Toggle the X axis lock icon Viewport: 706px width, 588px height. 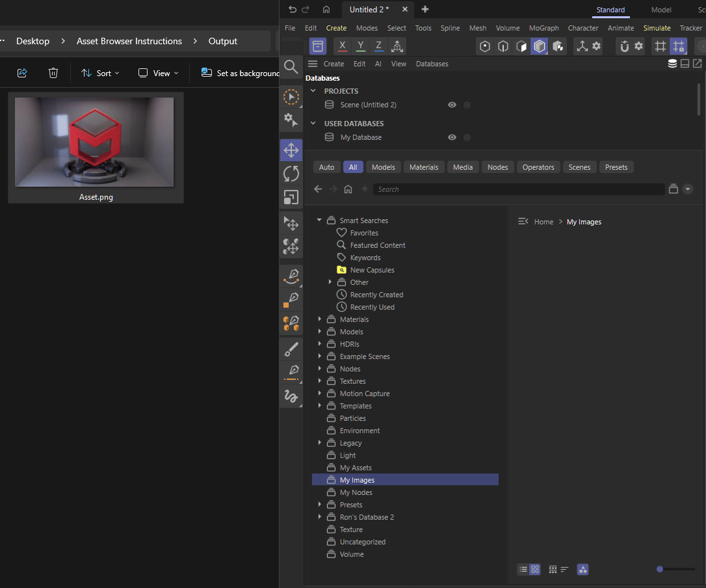(342, 46)
